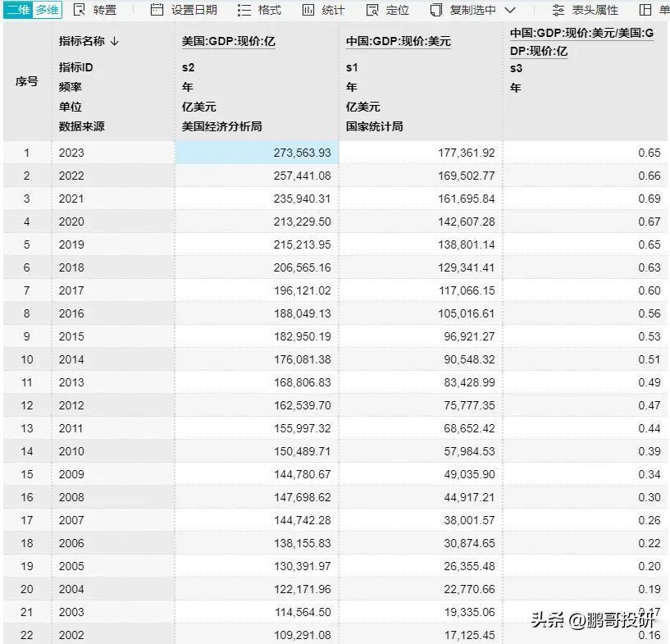This screenshot has height=644, width=670.
Task: Select the ratio cell 0.44
Action: click(x=586, y=428)
